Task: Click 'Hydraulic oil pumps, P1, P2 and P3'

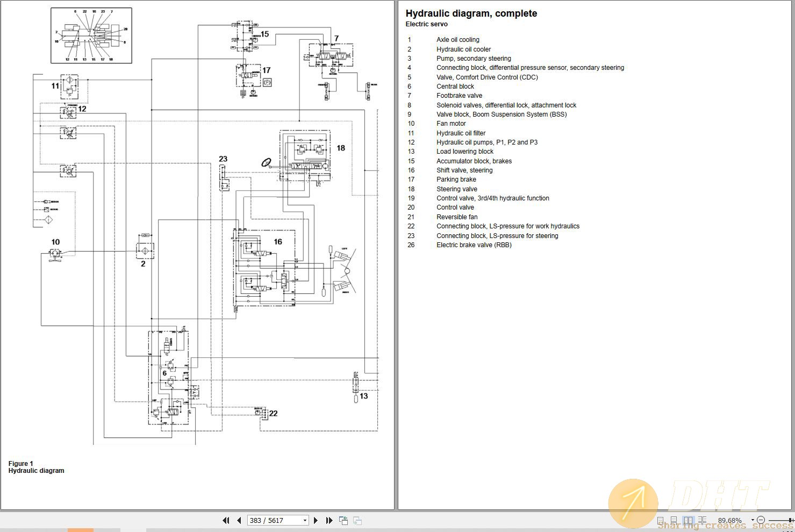Action: 487,142
